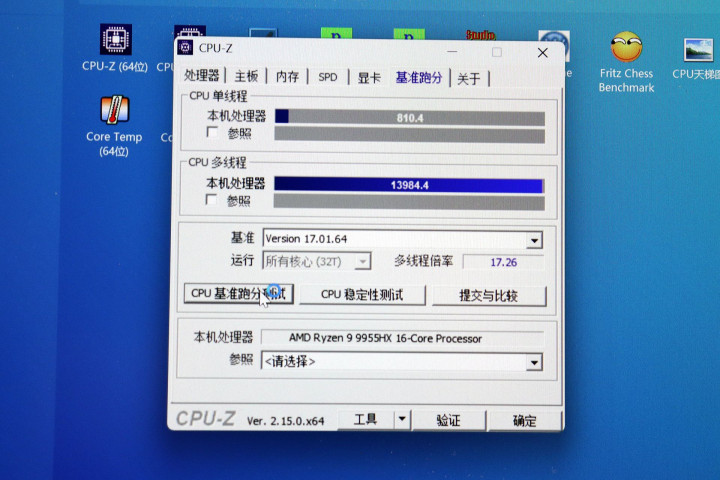Open the Core Temp (64位) desktop icon
The width and height of the screenshot is (720, 480).
pos(114,125)
